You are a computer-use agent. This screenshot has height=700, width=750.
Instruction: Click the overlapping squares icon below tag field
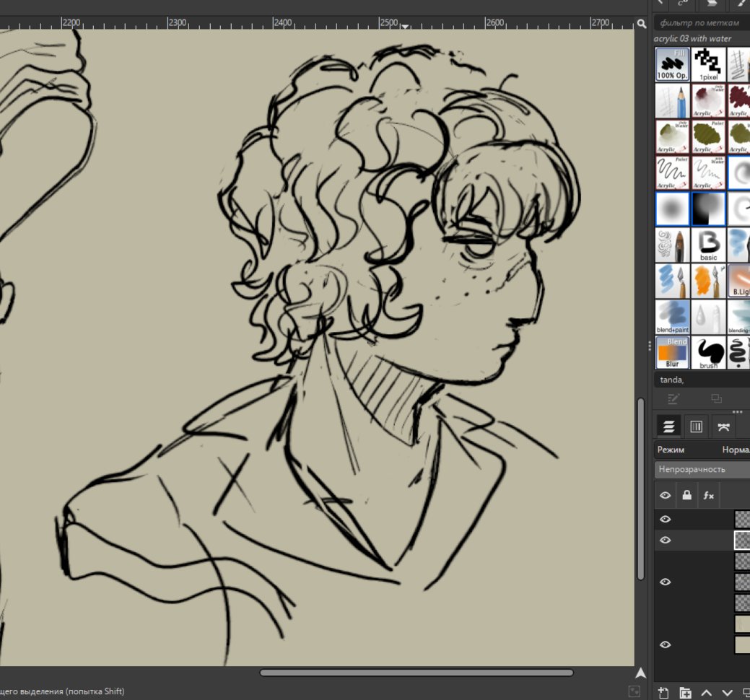[x=716, y=398]
